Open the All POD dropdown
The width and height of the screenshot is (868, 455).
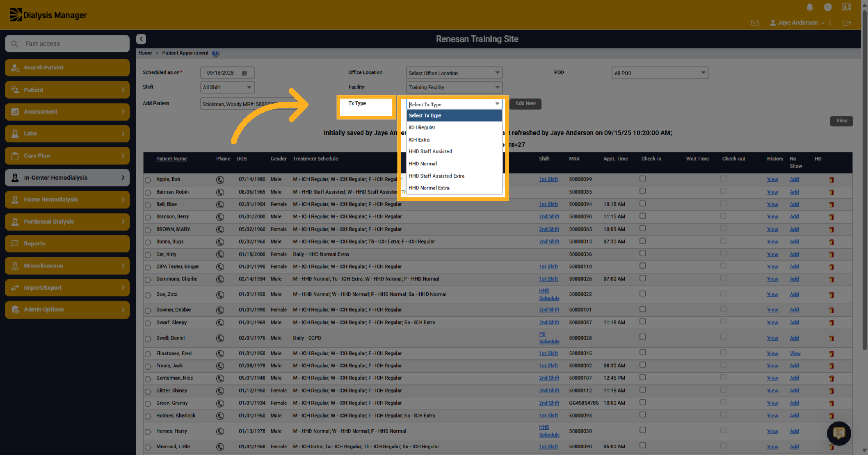tap(660, 73)
